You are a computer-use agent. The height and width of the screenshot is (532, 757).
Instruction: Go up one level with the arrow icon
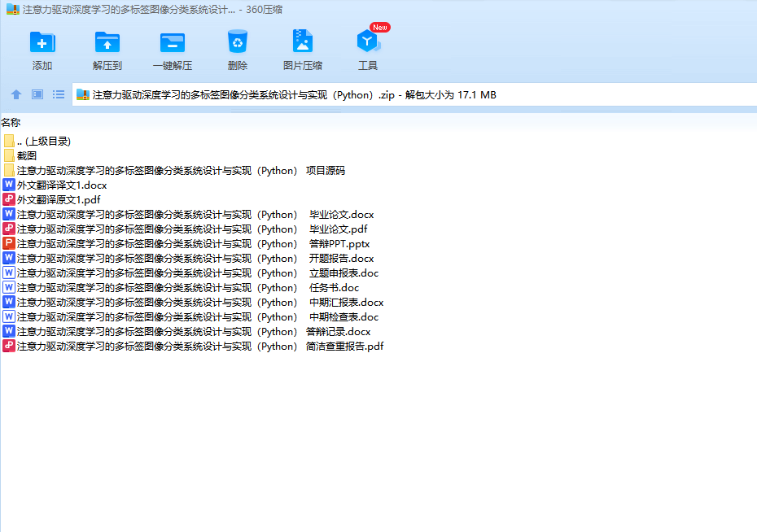point(16,94)
